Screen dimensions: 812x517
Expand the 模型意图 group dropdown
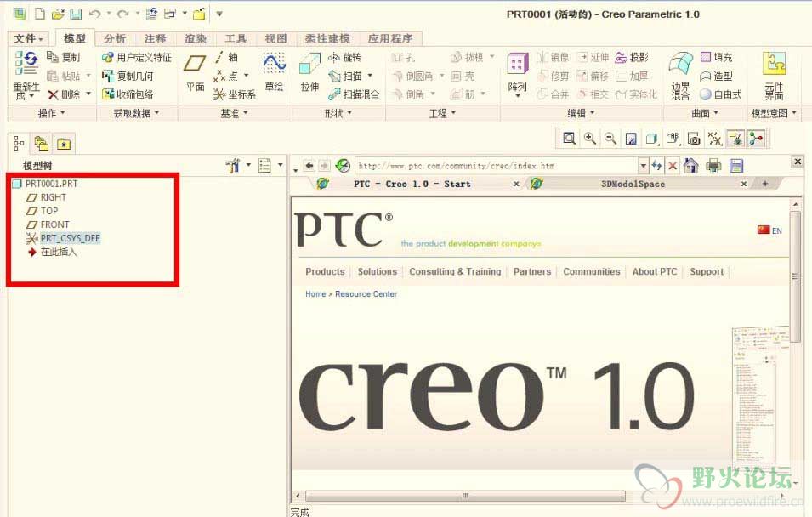(774, 113)
